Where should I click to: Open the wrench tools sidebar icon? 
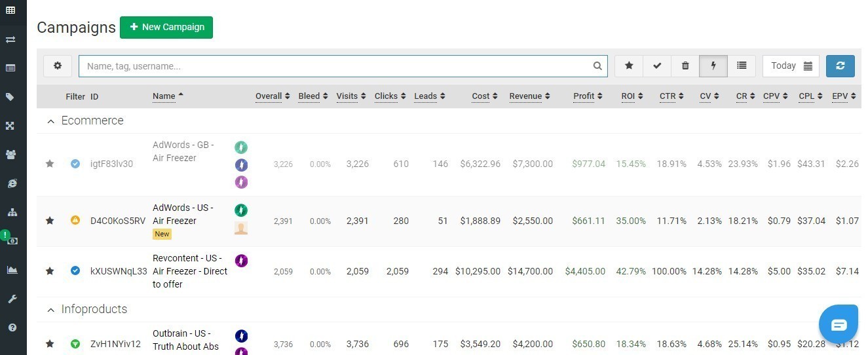[x=10, y=299]
